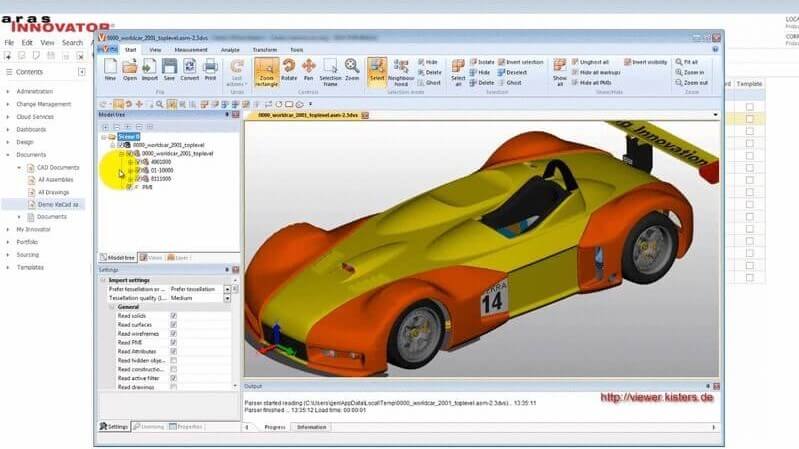Expand Change Management in Aras Innovator contents
Viewport: 799px width, 449px height.
(x=8, y=104)
